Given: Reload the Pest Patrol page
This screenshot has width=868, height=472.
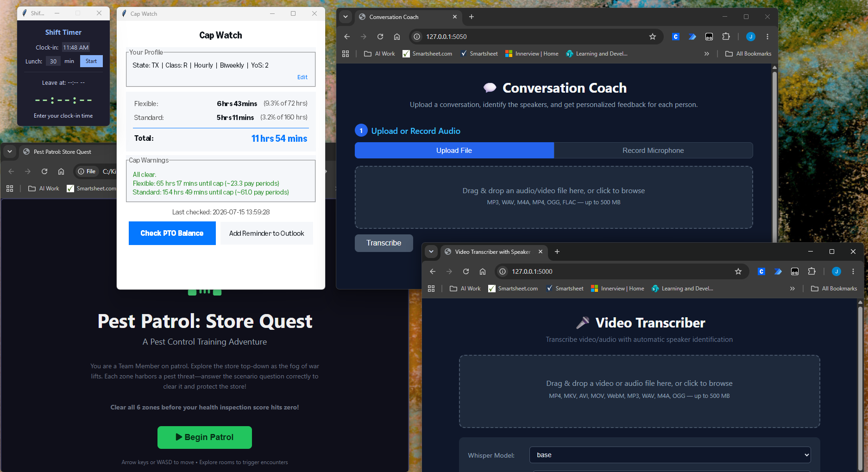Looking at the screenshot, I should coord(44,171).
